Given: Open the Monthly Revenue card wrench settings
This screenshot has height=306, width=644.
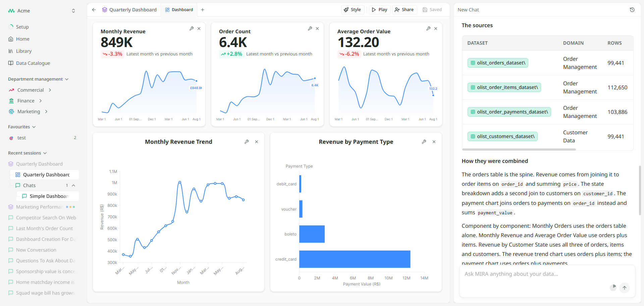Looking at the screenshot, I should click(192, 29).
